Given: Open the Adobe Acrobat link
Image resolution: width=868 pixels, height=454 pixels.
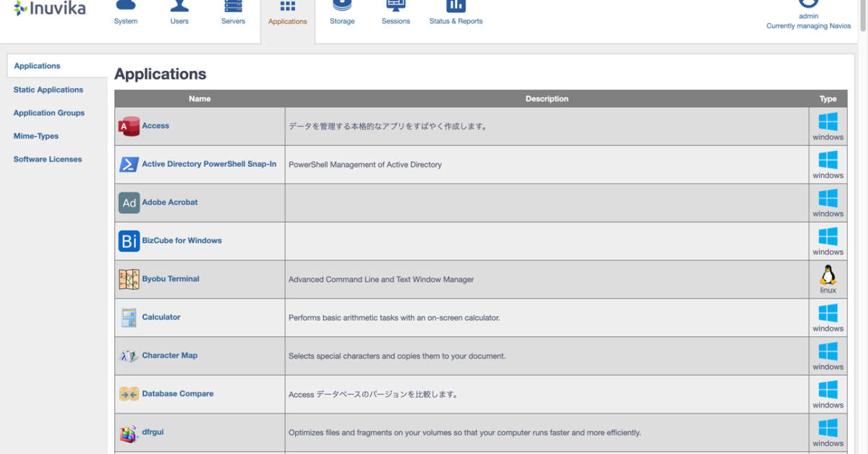Looking at the screenshot, I should pyautogui.click(x=170, y=202).
